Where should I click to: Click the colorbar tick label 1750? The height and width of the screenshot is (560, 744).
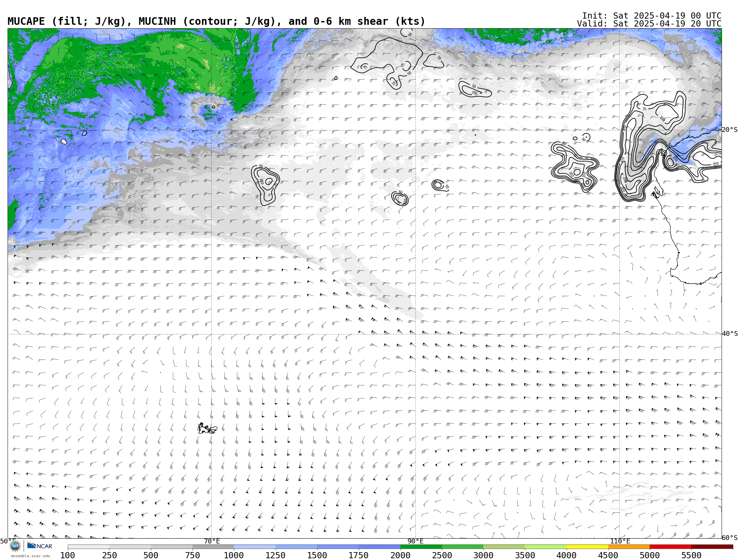pos(359,555)
